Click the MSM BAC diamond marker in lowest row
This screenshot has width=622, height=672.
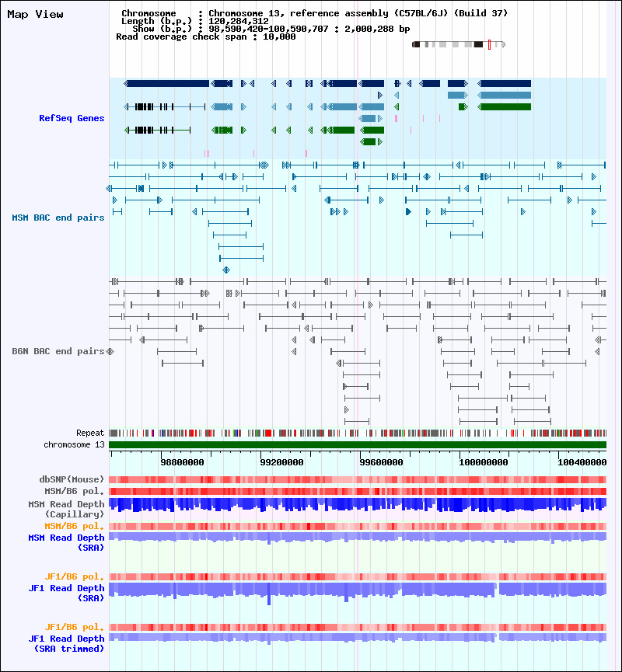point(226,270)
